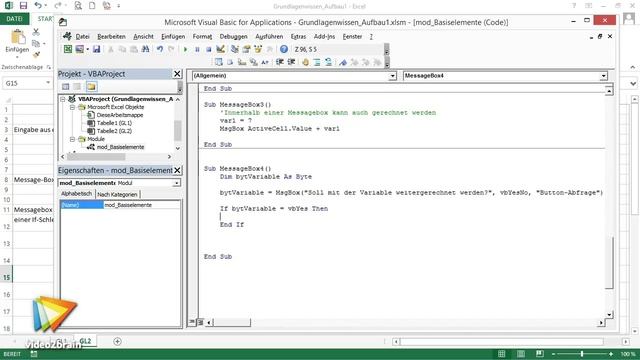The width and height of the screenshot is (640, 360).
Task: Switch Excel to Page Layout view
Action: [521, 354]
